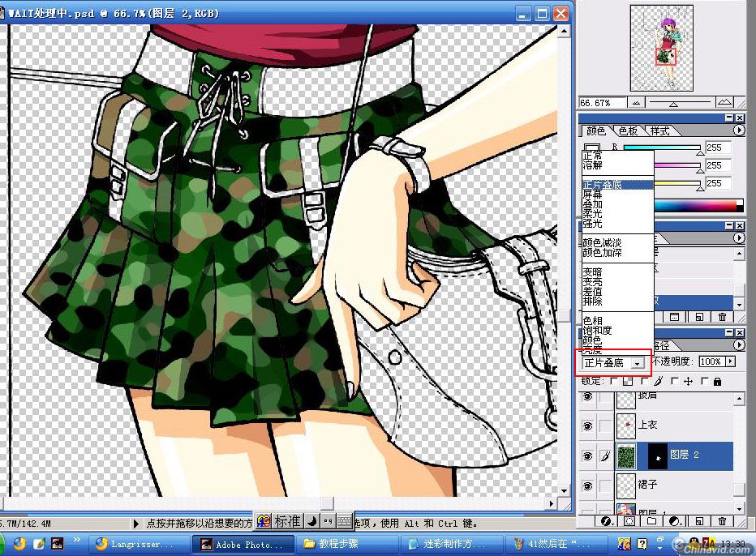Pick a color from the color ramp bar
The width and height of the screenshot is (756, 556).
pos(698,206)
